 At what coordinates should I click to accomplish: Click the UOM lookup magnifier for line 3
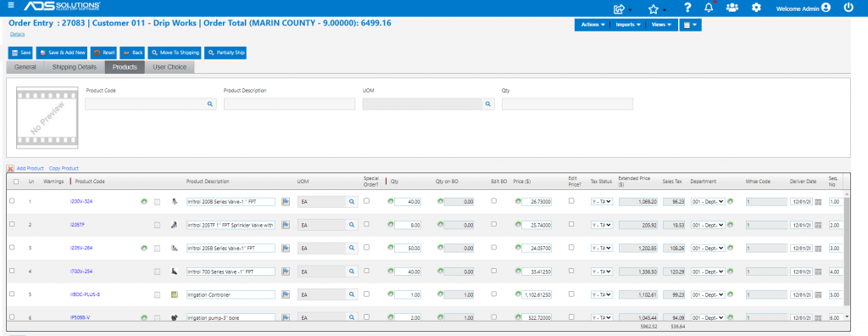pyautogui.click(x=351, y=249)
